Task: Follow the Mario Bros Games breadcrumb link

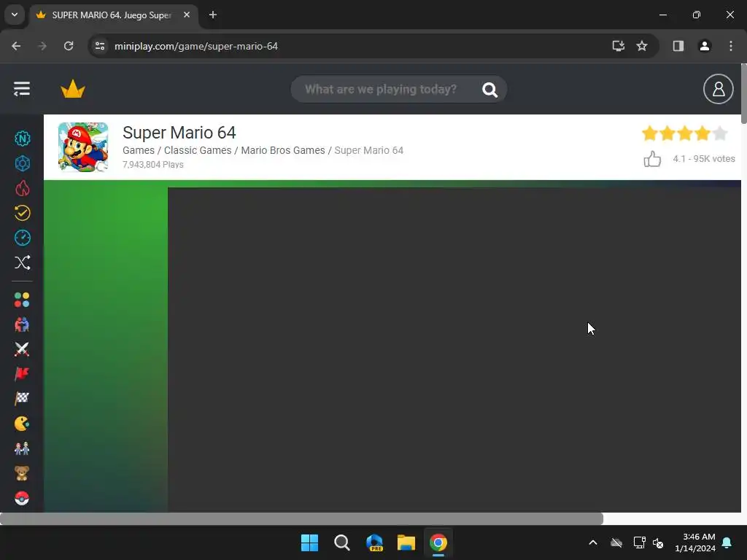Action: click(283, 150)
